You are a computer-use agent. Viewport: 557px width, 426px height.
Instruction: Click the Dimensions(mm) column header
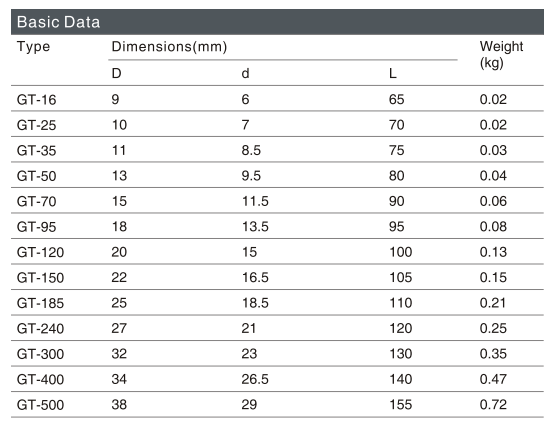coord(169,47)
